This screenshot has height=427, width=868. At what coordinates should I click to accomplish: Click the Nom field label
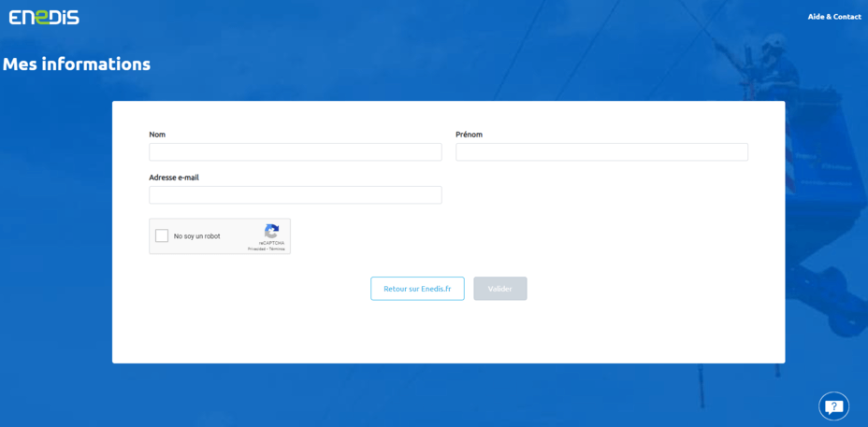coord(157,135)
